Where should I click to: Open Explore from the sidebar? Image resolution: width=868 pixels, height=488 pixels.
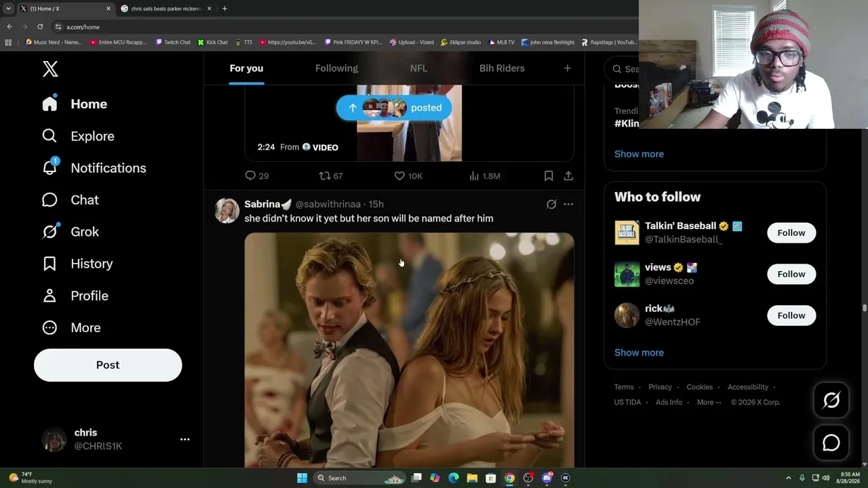tap(78, 136)
